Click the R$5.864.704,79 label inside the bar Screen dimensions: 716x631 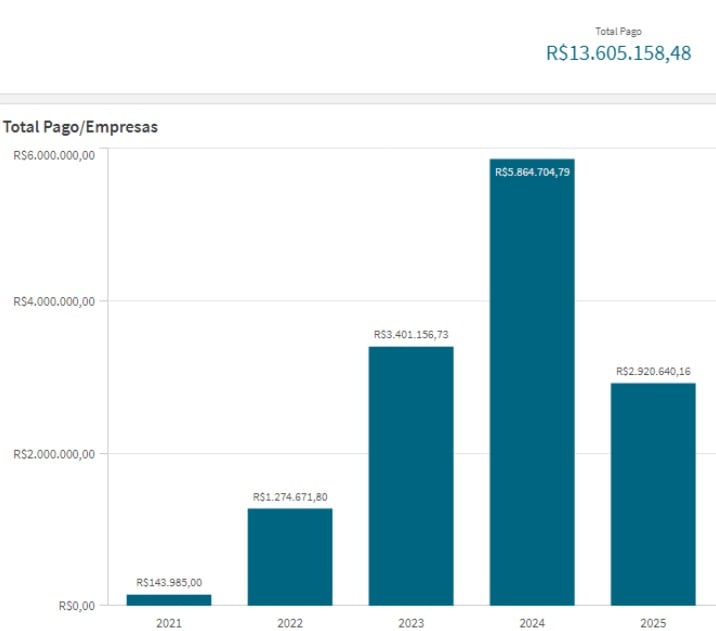tap(532, 172)
